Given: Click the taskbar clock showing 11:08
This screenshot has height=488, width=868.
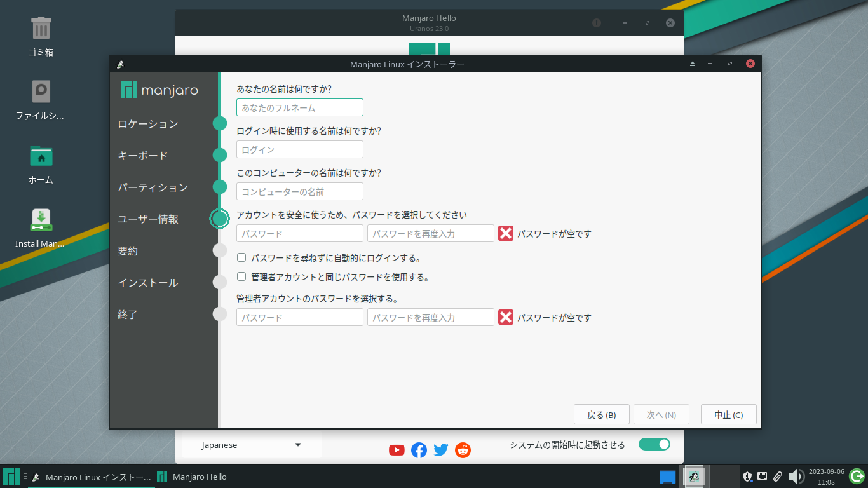Looking at the screenshot, I should [x=826, y=477].
